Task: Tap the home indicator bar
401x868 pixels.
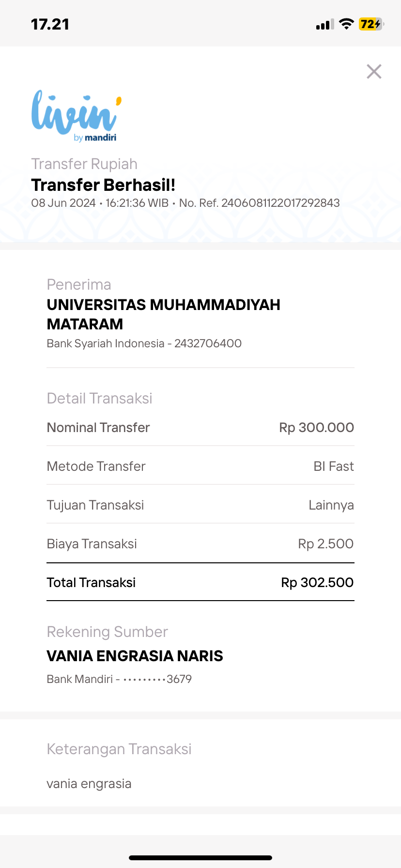Action: [x=200, y=857]
